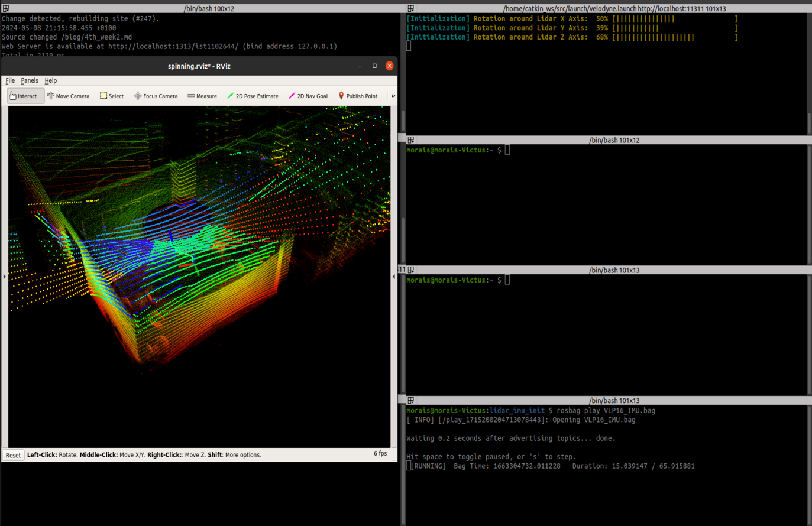Select the 2D Pose Estimate tool
Viewport: 812px width, 526px height.
[253, 96]
